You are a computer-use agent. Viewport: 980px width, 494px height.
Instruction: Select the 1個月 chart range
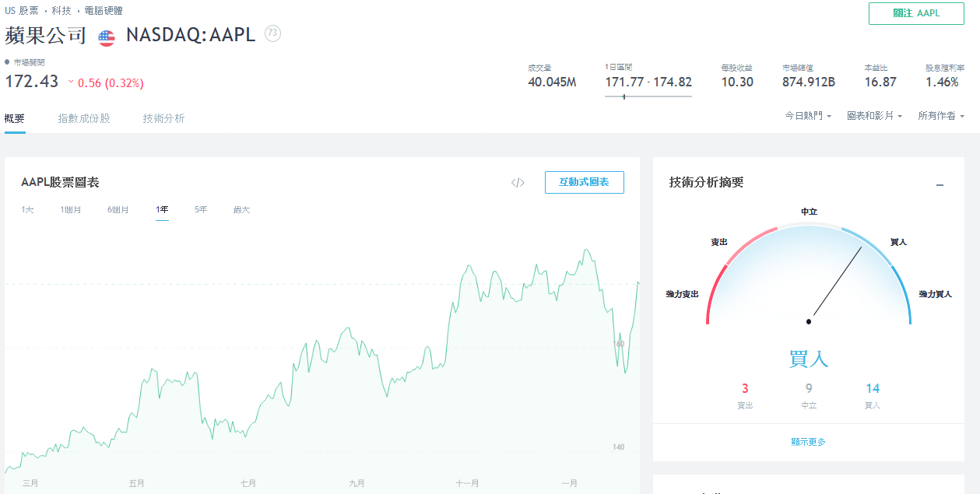pos(71,210)
